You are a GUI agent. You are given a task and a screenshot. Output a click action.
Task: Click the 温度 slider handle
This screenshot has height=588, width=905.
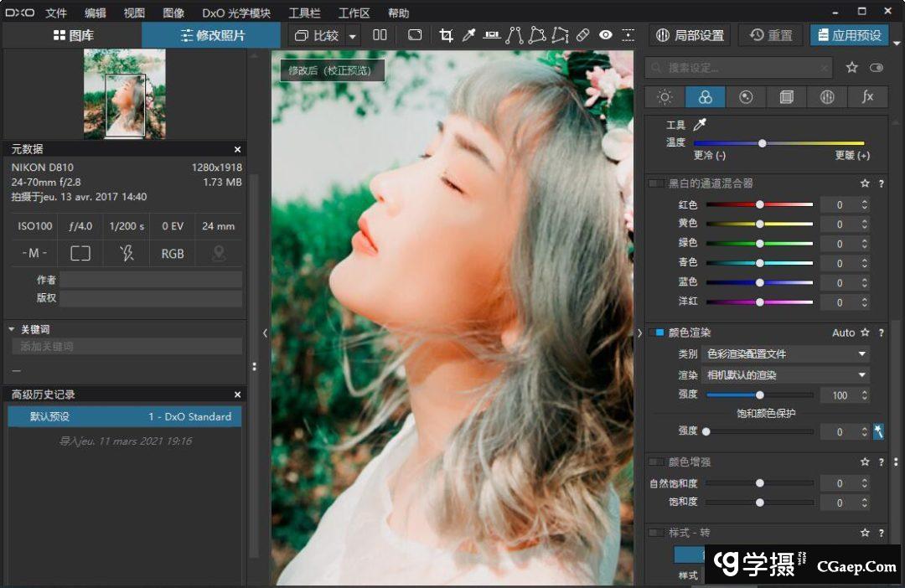762,143
